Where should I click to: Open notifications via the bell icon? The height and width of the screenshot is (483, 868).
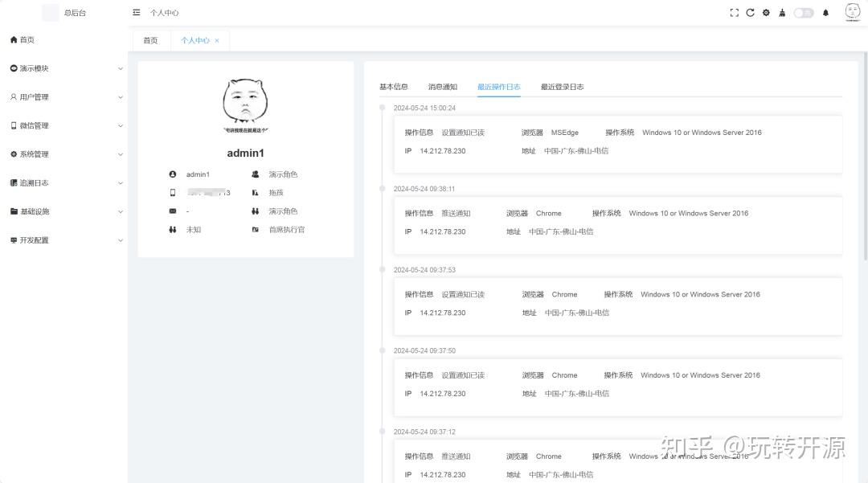(x=826, y=12)
